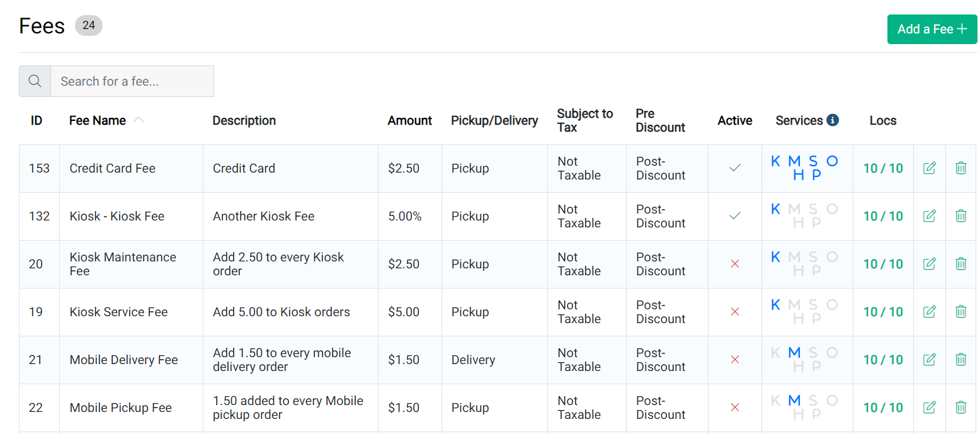Delete the Mobile Delivery Fee

pyautogui.click(x=960, y=359)
